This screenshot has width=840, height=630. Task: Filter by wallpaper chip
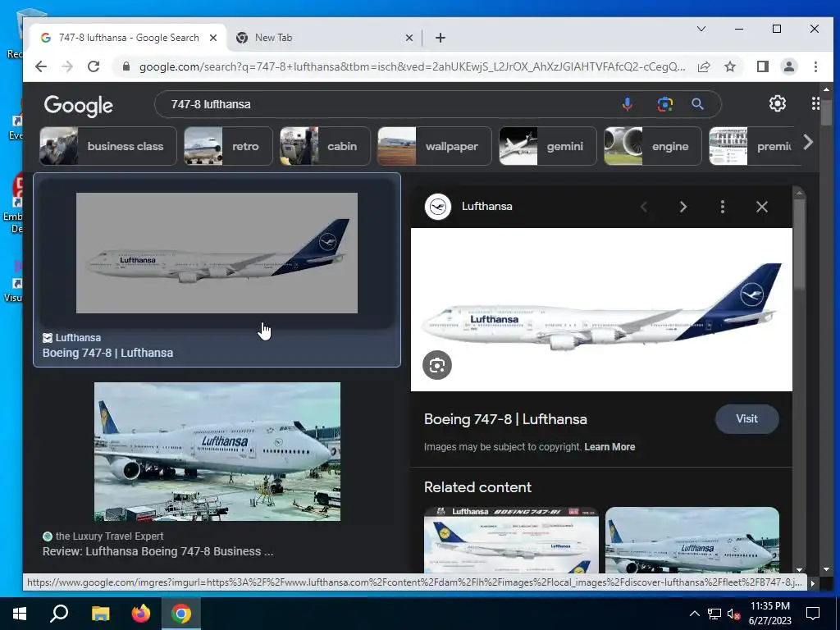(435, 146)
